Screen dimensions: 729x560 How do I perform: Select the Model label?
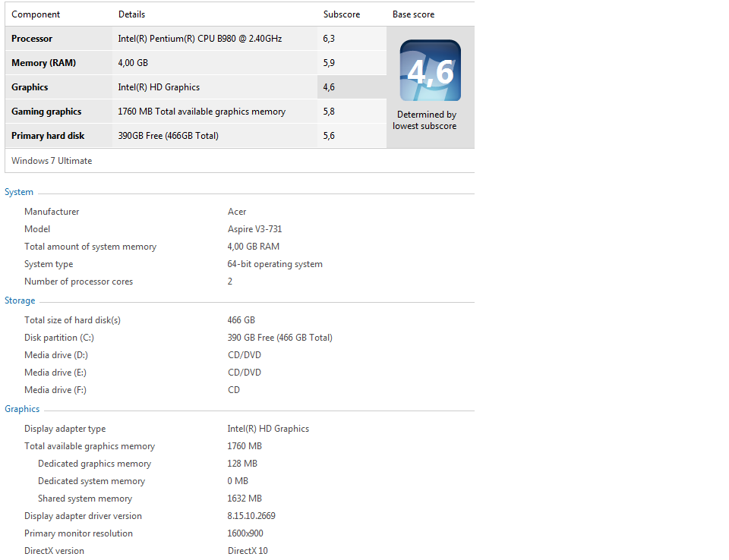pos(37,229)
